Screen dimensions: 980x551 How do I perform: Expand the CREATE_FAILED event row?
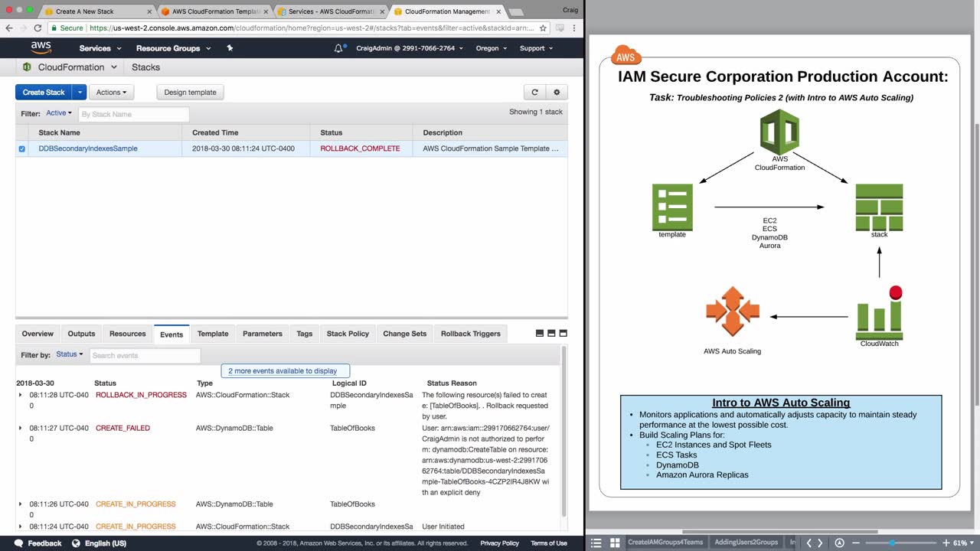click(x=21, y=428)
